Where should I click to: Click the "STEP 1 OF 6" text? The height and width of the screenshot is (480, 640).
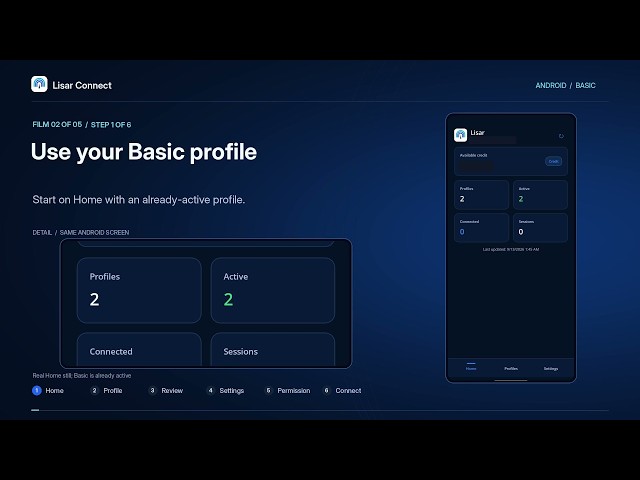(111, 124)
